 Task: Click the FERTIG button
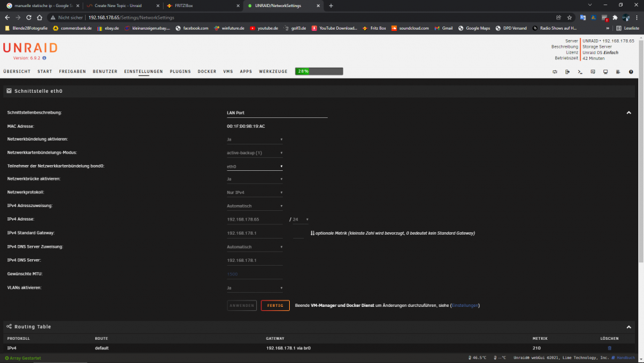pos(275,306)
